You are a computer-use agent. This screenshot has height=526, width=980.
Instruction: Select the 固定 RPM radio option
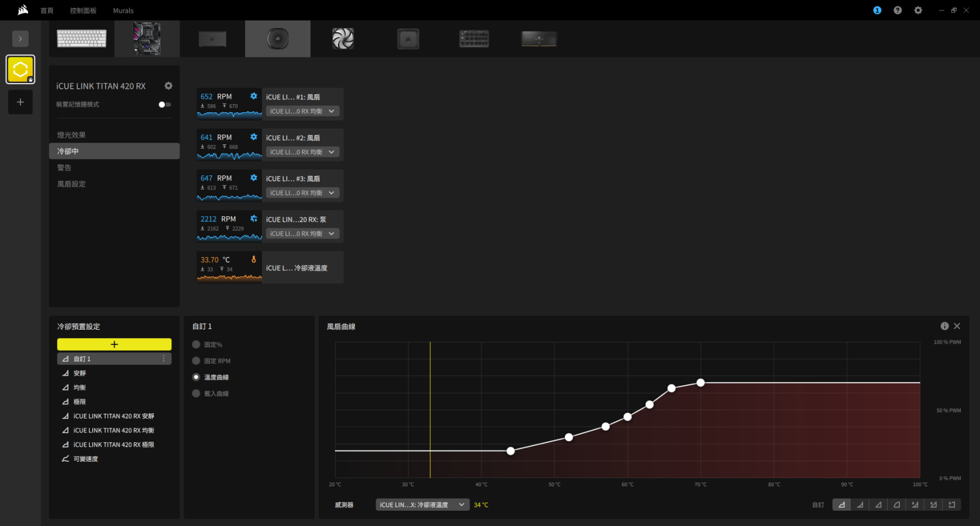coord(196,361)
